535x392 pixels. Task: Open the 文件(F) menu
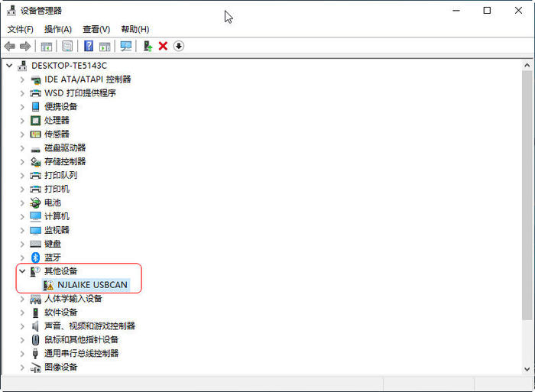21,29
